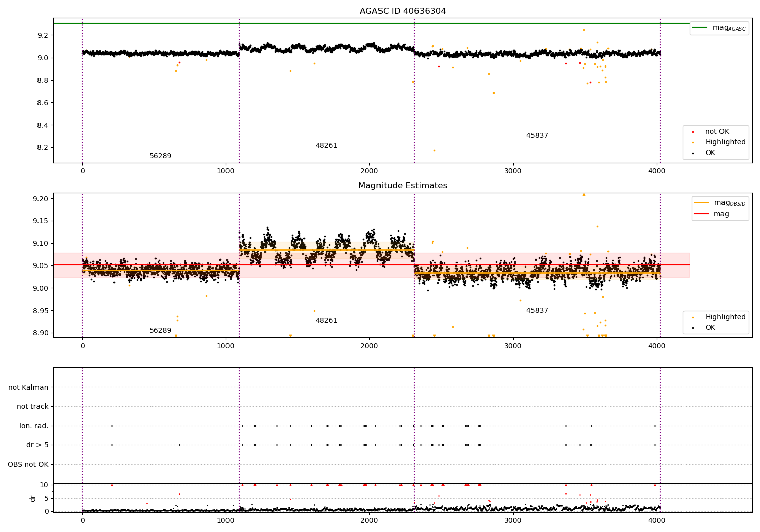Screen dimensions: 760x532
Task: Click x-tick 2000 under the middle plot
Action: click(369, 346)
